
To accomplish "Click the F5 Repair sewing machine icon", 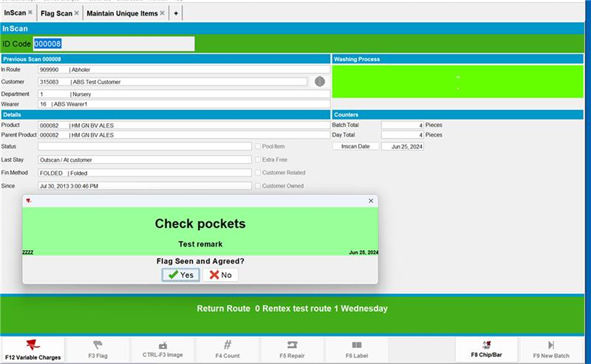I will [x=292, y=345].
